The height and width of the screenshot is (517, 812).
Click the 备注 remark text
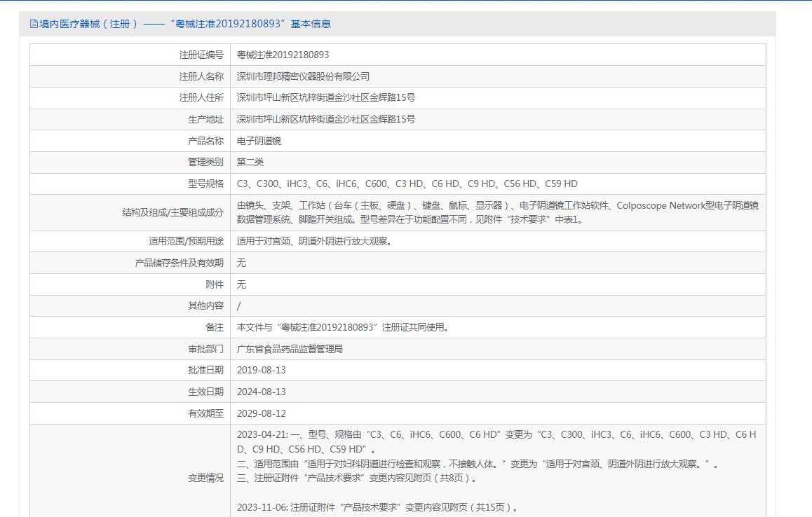click(x=342, y=327)
